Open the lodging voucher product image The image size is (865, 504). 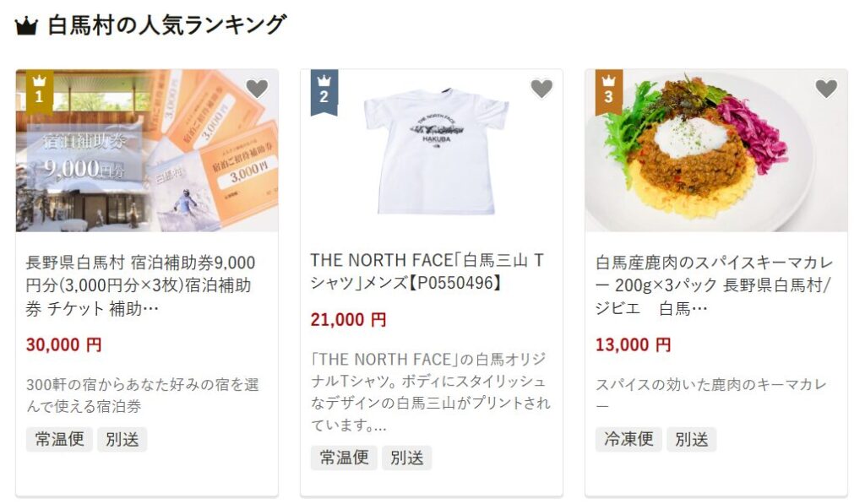coord(147,150)
